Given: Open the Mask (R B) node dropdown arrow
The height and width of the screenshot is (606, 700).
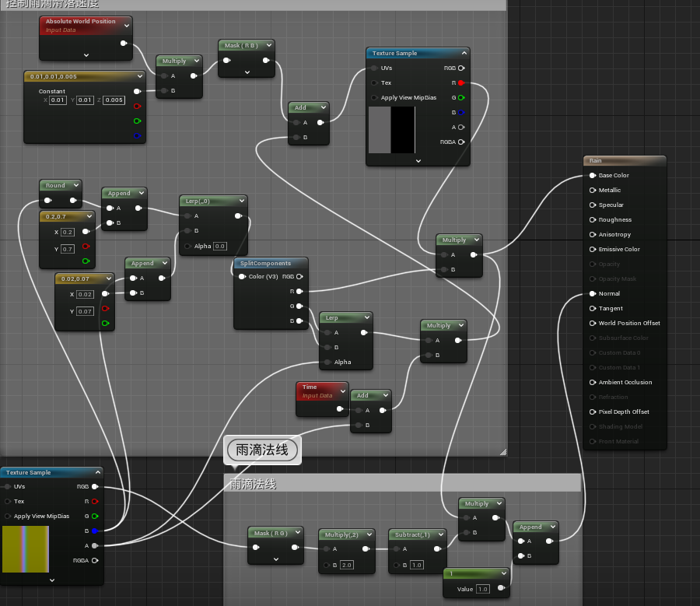Looking at the screenshot, I should [269, 45].
